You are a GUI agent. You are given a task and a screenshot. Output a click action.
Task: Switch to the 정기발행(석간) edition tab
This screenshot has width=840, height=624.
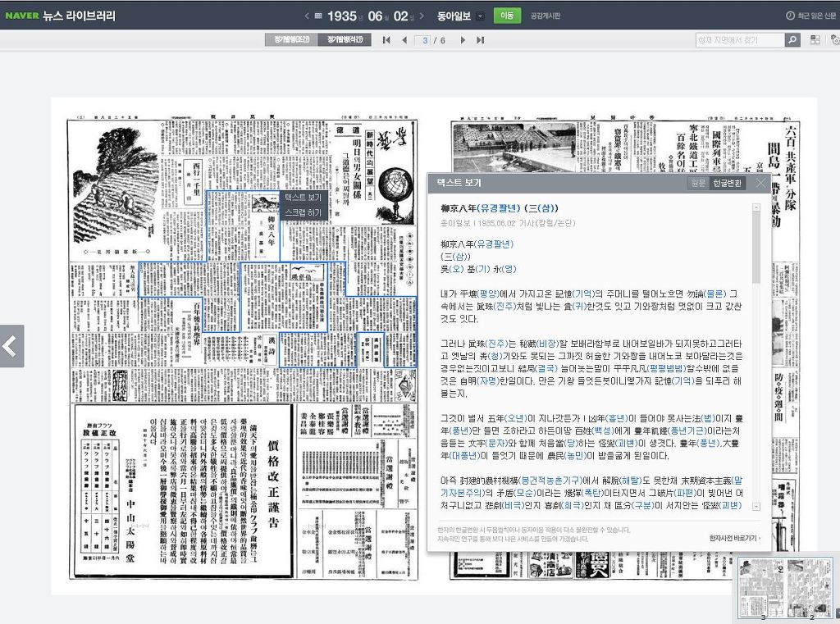pos(345,39)
